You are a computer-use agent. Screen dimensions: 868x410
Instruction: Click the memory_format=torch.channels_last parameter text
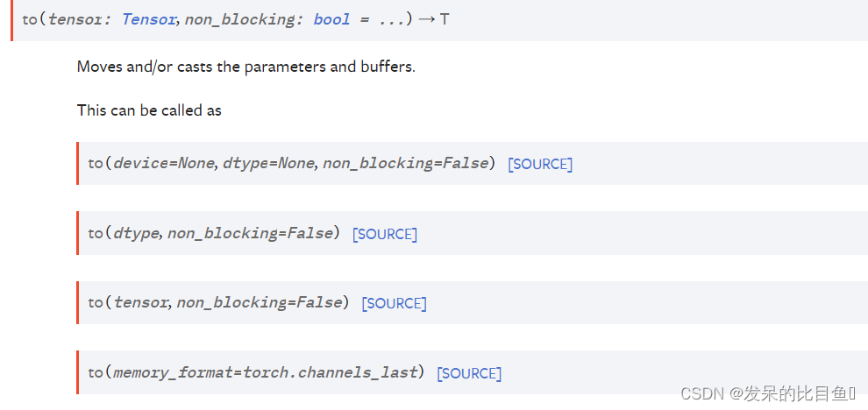(264, 372)
